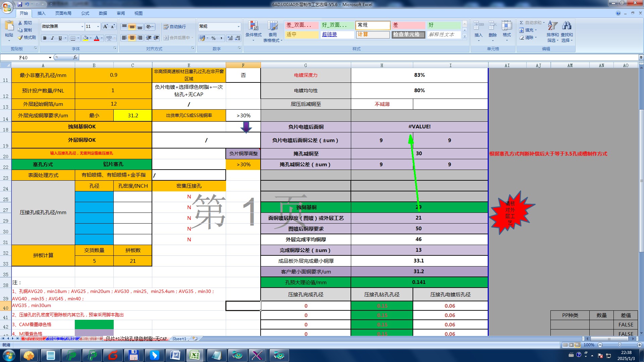The width and height of the screenshot is (644, 362).
Task: Toggle Italic formatting
Action: [x=52, y=38]
